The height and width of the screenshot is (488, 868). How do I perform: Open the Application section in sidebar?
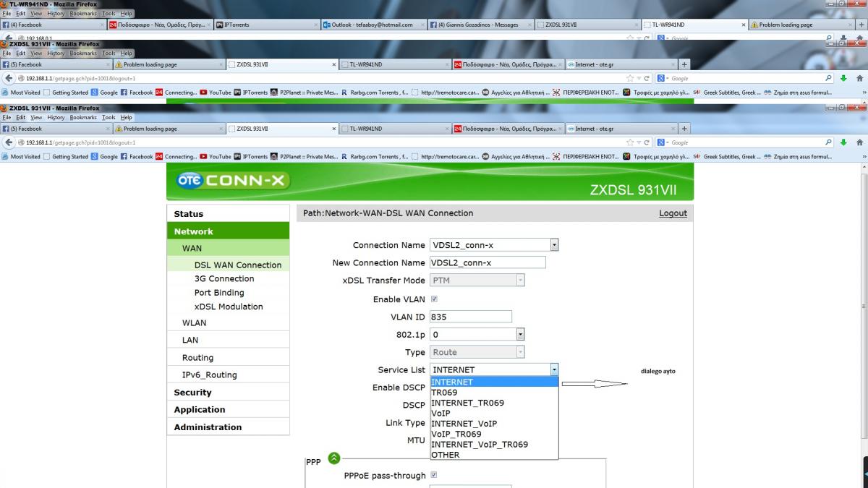tap(228, 410)
